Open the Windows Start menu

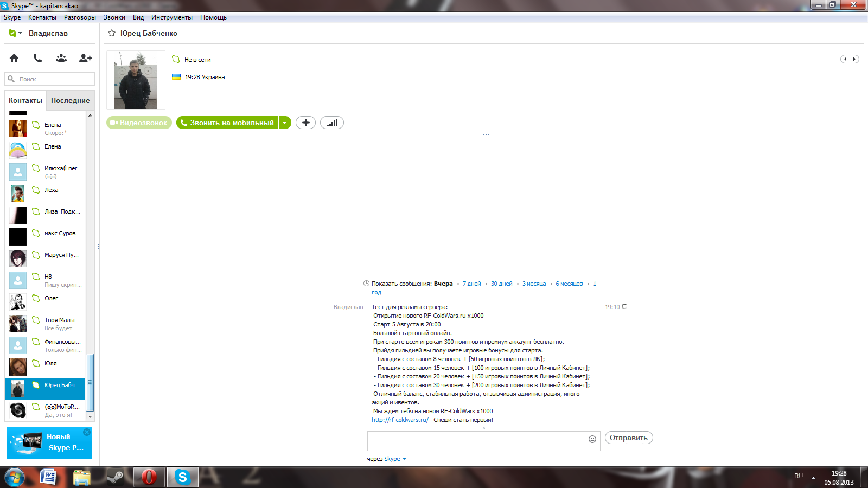pyautogui.click(x=15, y=477)
